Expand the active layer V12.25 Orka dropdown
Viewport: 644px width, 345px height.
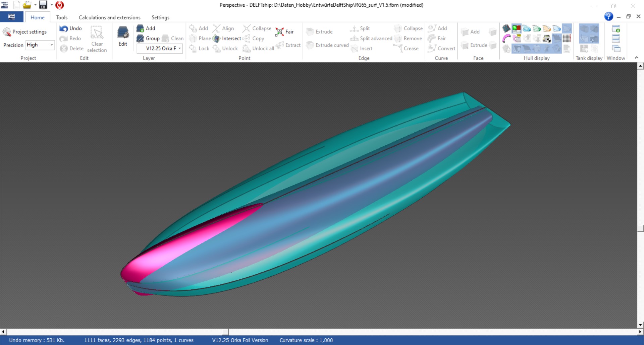[x=160, y=49]
